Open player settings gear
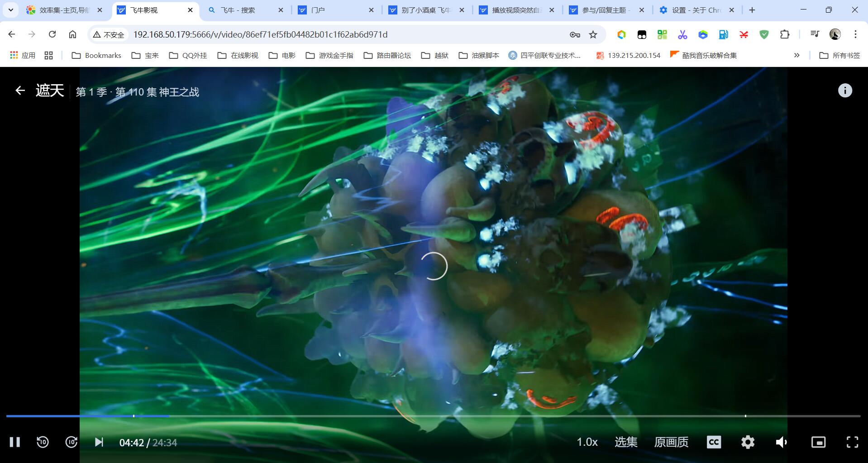868x463 pixels. (x=748, y=442)
